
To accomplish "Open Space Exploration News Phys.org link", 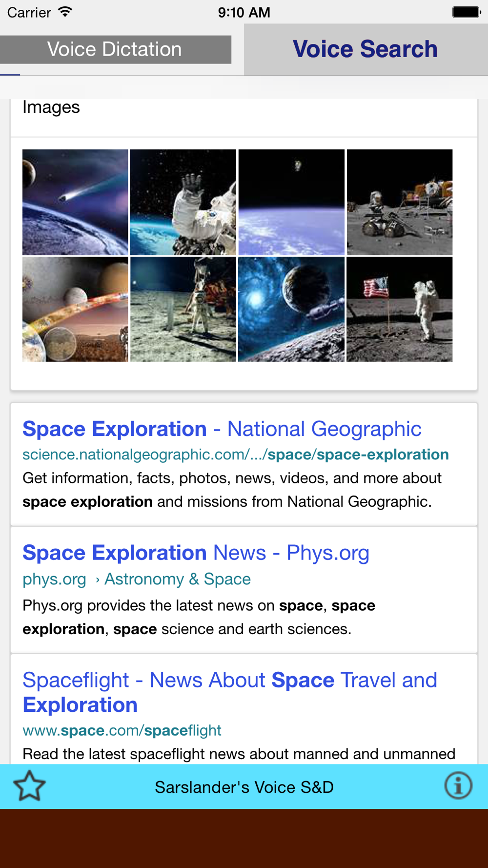I will pyautogui.click(x=196, y=553).
